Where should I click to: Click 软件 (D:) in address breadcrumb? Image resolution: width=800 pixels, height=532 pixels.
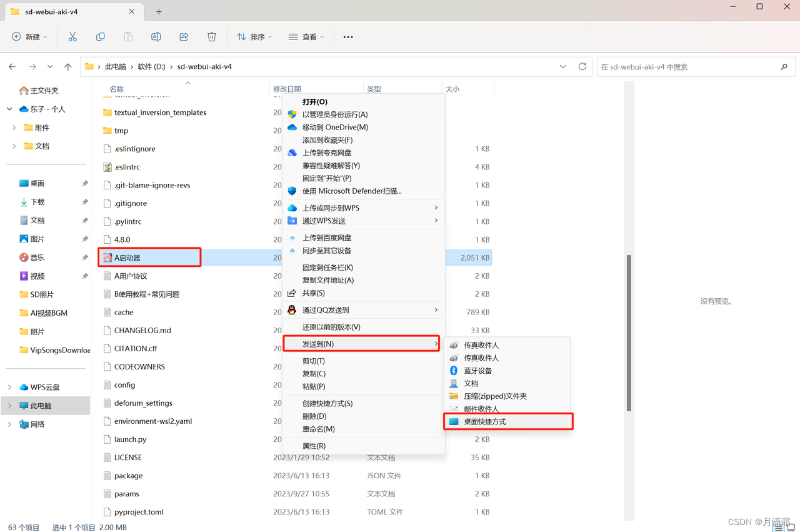152,66
